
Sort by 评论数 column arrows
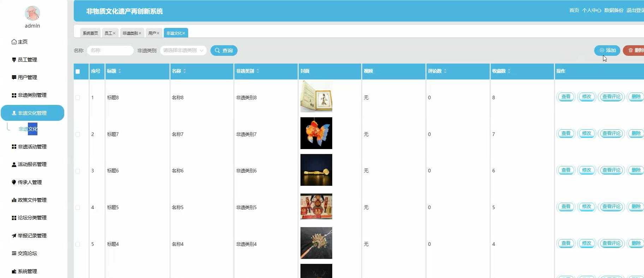[445, 71]
